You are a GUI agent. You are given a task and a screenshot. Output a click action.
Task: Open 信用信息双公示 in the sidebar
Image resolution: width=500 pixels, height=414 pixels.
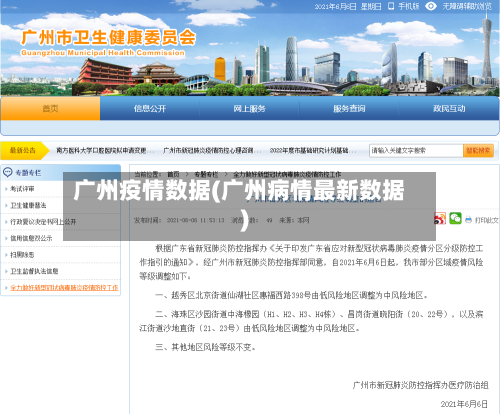click(31, 238)
